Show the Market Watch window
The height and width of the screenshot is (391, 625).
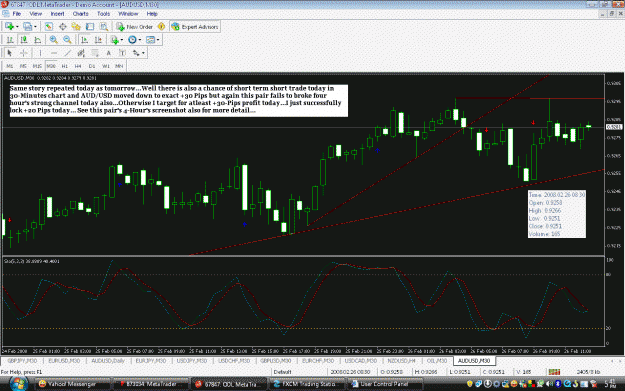tap(49, 27)
